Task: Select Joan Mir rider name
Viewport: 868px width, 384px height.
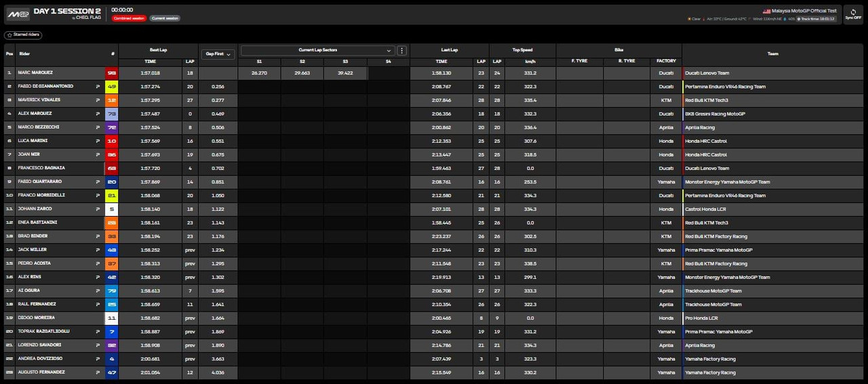Action: coord(30,154)
